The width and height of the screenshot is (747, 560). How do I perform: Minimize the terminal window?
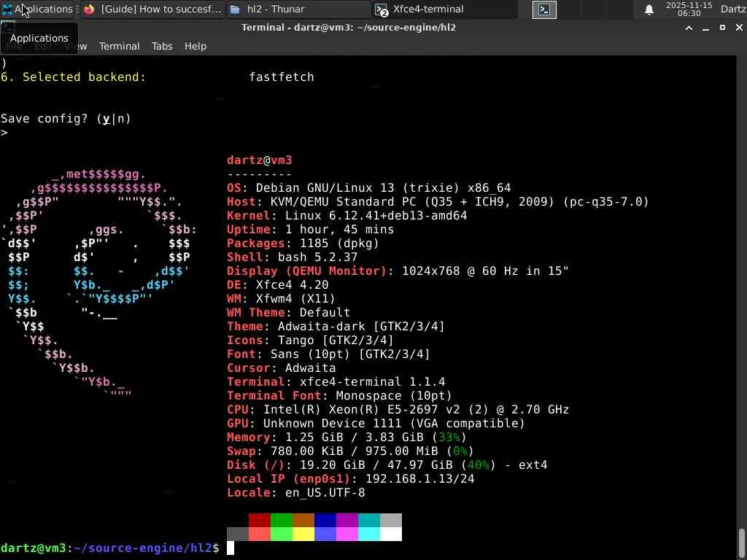(705, 28)
